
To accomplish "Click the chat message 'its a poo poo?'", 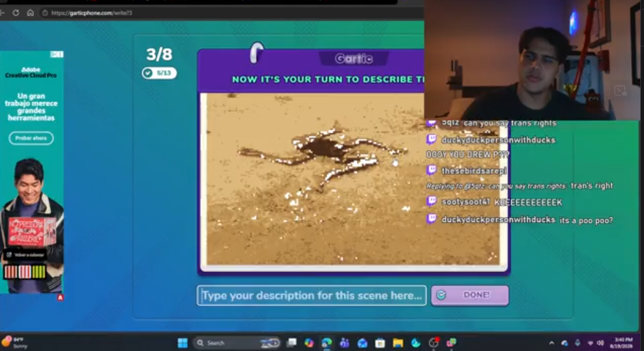I will click(586, 220).
